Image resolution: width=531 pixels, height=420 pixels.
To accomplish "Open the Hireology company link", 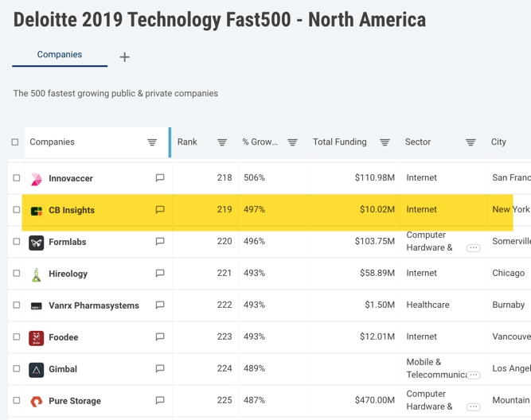I will pos(68,274).
